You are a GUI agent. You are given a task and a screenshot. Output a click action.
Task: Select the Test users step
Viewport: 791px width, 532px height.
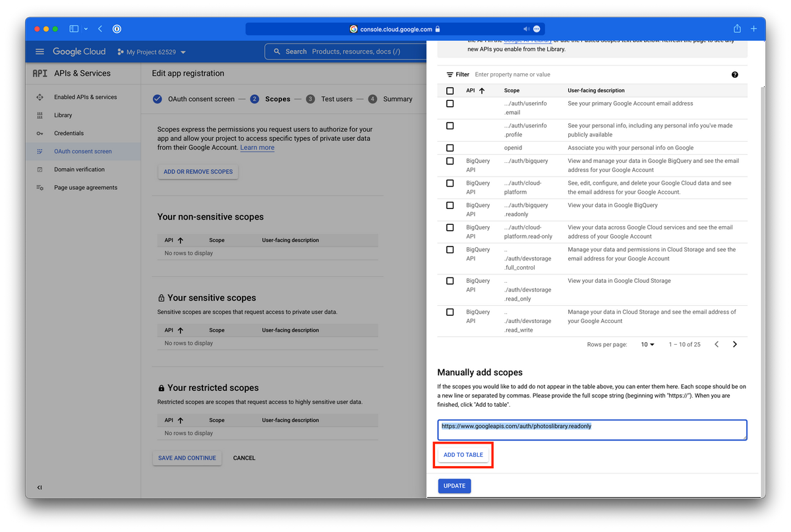coord(329,99)
